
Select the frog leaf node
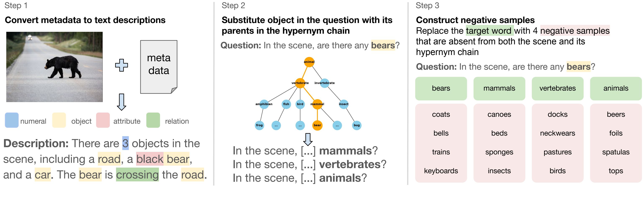[259, 125]
